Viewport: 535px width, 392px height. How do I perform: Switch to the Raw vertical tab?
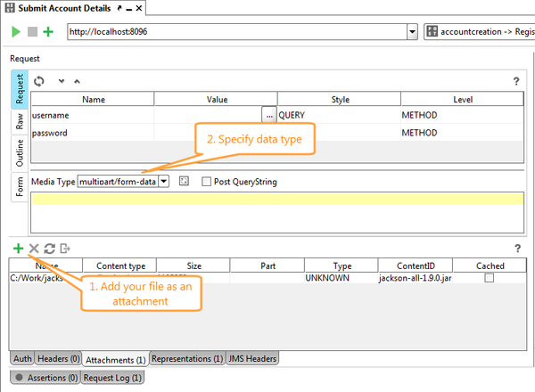point(19,121)
